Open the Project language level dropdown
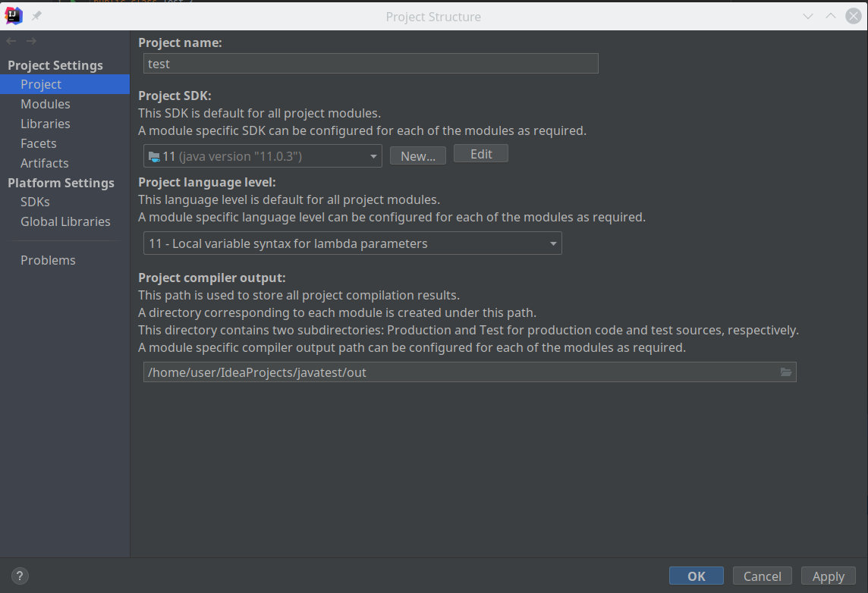868x593 pixels. (x=353, y=243)
